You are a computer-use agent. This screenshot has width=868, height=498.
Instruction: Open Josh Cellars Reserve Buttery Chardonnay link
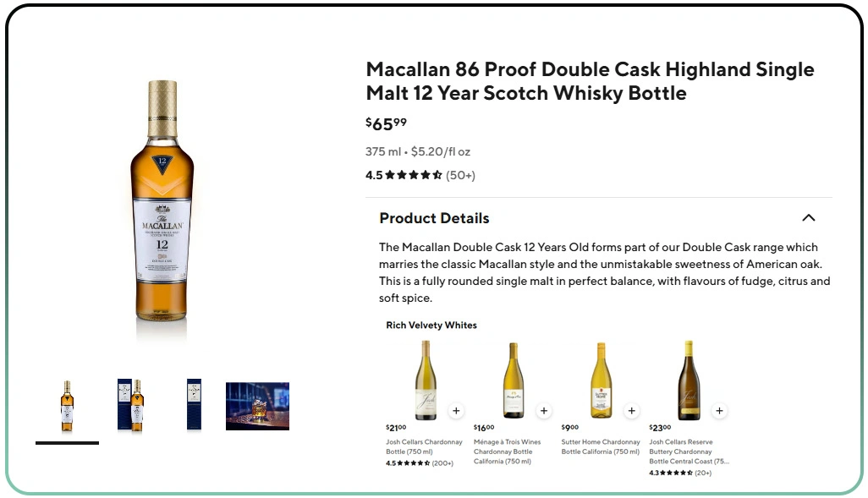[688, 451]
